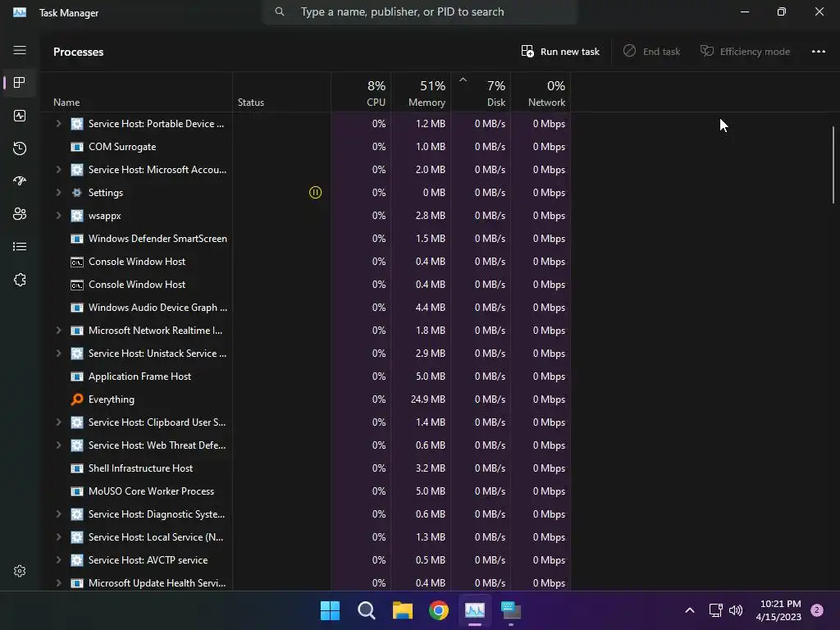The width and height of the screenshot is (840, 630).
Task: Click the Everything process icon
Action: point(77,399)
